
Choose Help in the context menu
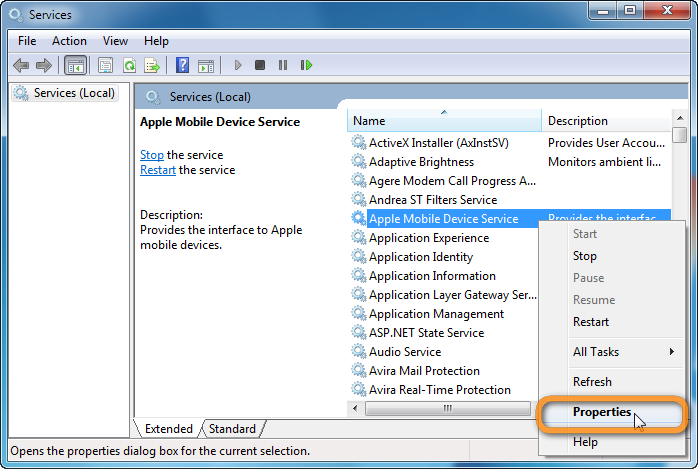[x=585, y=442]
